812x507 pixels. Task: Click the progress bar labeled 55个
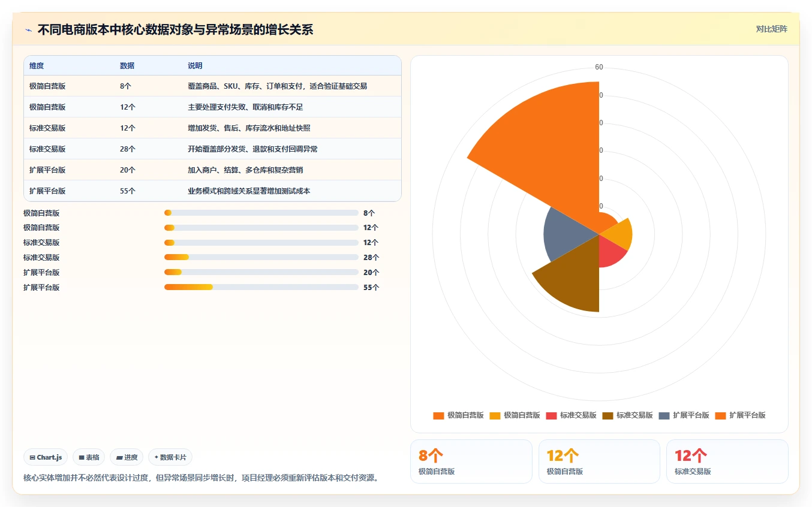click(261, 288)
